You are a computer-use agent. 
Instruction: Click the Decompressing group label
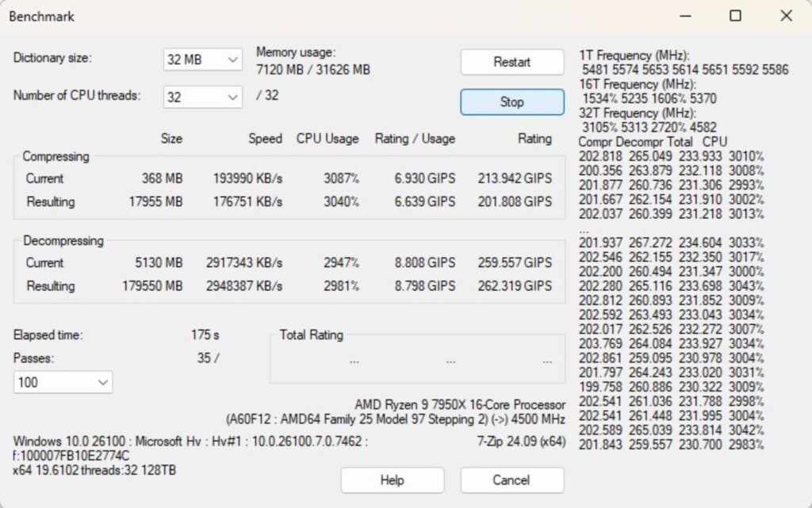click(63, 241)
